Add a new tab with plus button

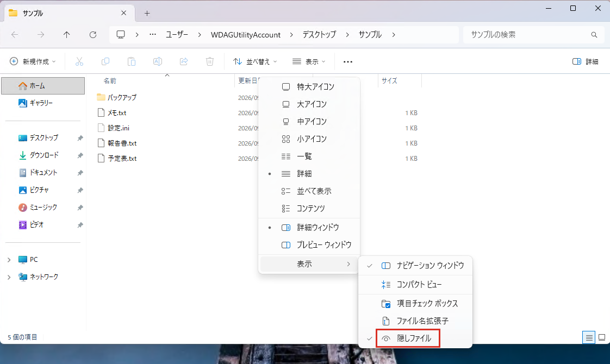(x=147, y=13)
